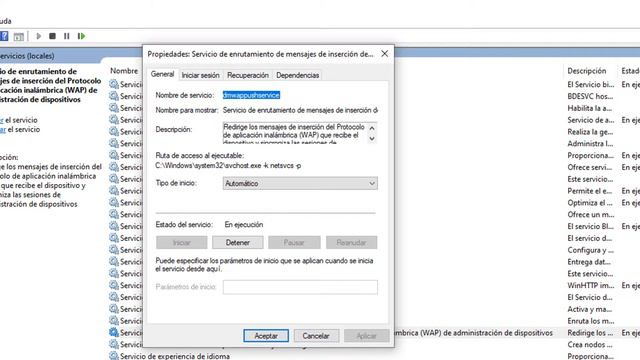Select gear icon of row described 'Entrega dat...'
Viewport: 640px width, 360px height.
click(x=114, y=262)
